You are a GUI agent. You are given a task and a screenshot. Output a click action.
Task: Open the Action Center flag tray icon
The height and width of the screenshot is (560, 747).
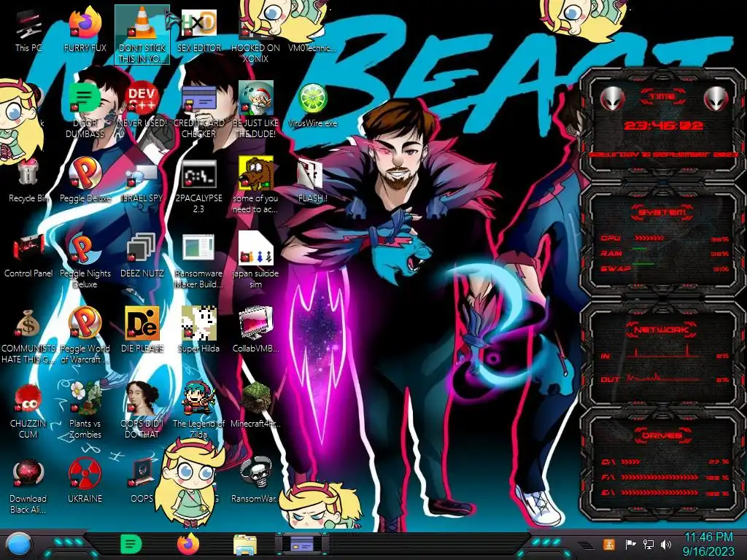click(630, 544)
